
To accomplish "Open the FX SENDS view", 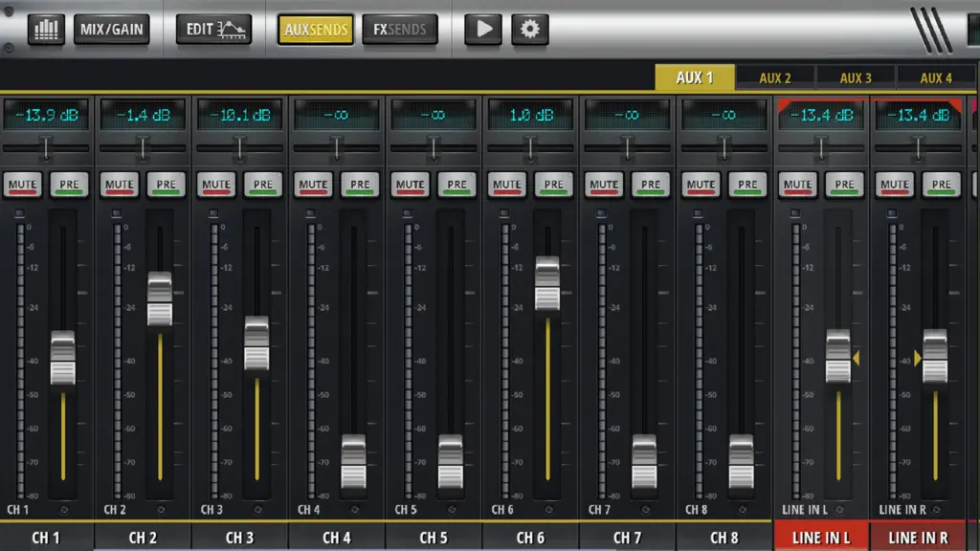I will (x=400, y=30).
